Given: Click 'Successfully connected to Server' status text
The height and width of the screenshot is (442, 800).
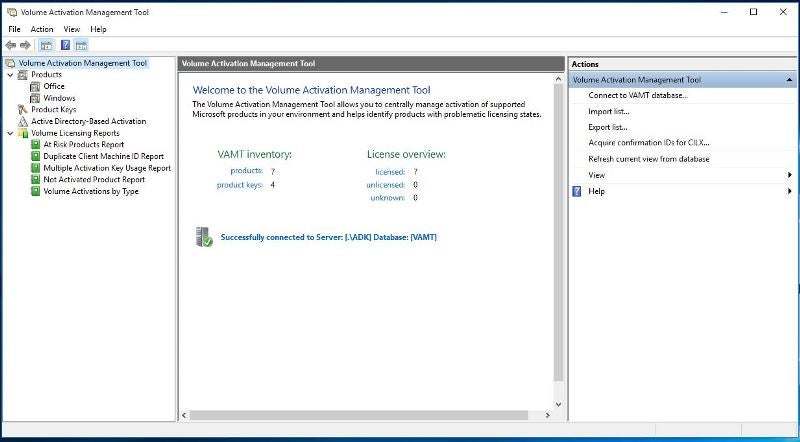Looking at the screenshot, I should point(329,237).
